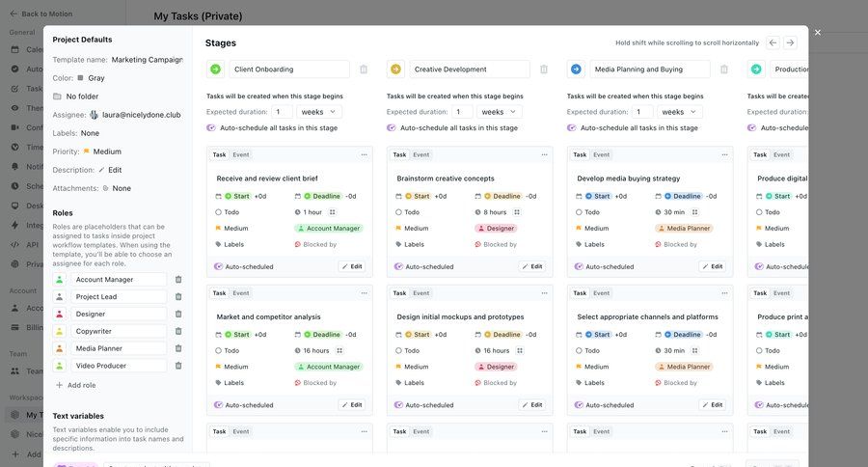868x467 pixels.
Task: Remove the Copywriter role with trash icon
Action: coord(178,331)
